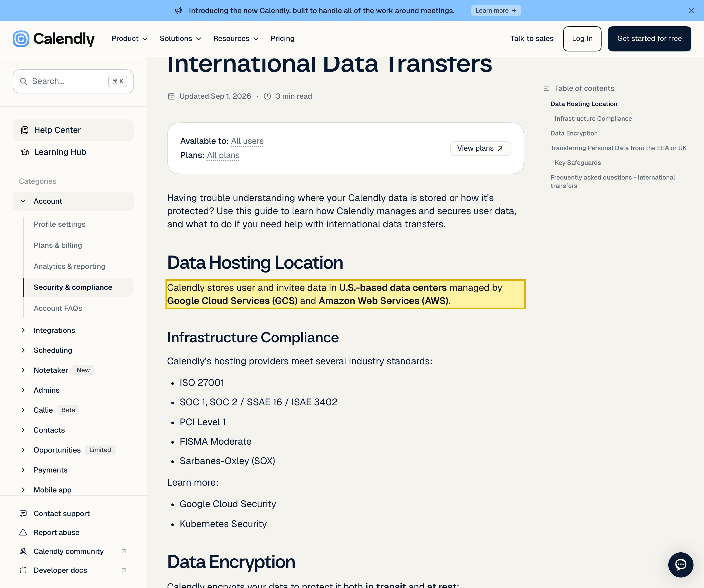Collapse the Account category
The height and width of the screenshot is (588, 704).
click(x=73, y=201)
